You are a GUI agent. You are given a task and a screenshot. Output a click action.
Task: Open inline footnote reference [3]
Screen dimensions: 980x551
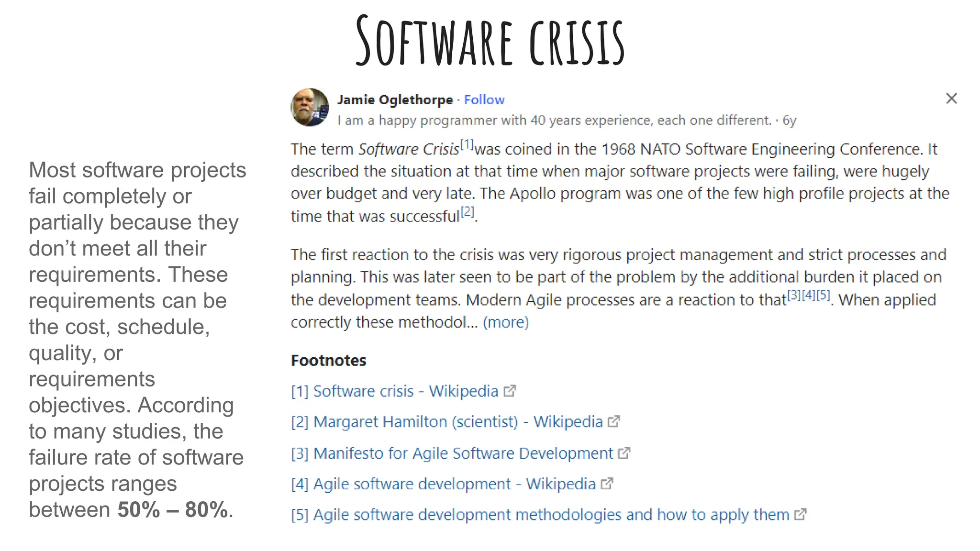pyautogui.click(x=794, y=295)
